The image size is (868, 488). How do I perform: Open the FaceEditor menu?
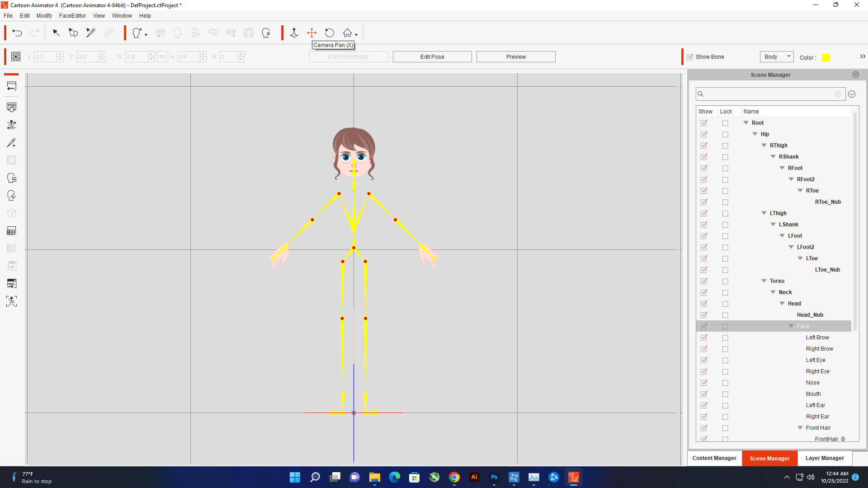pos(72,15)
